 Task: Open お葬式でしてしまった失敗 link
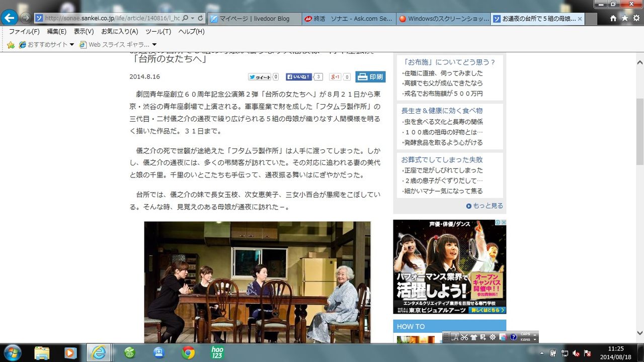(x=442, y=159)
